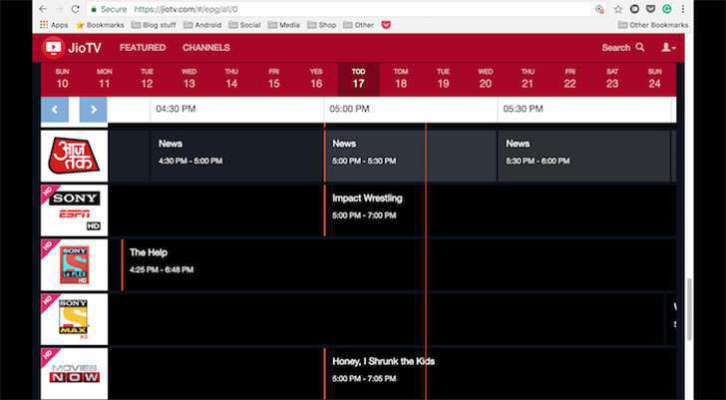Click the Pocket extension icon in toolbar

point(651,9)
